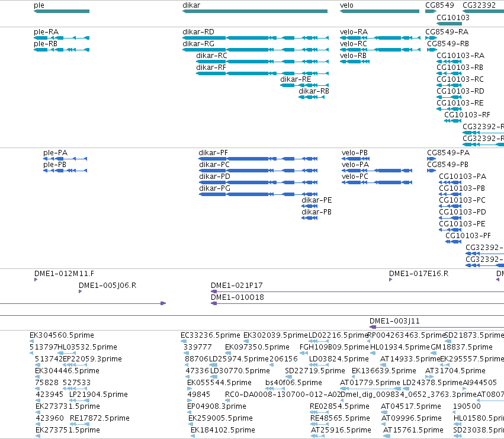Click EST EK304446.5prime
The width and height of the screenshot is (504, 439).
[x=37, y=377]
